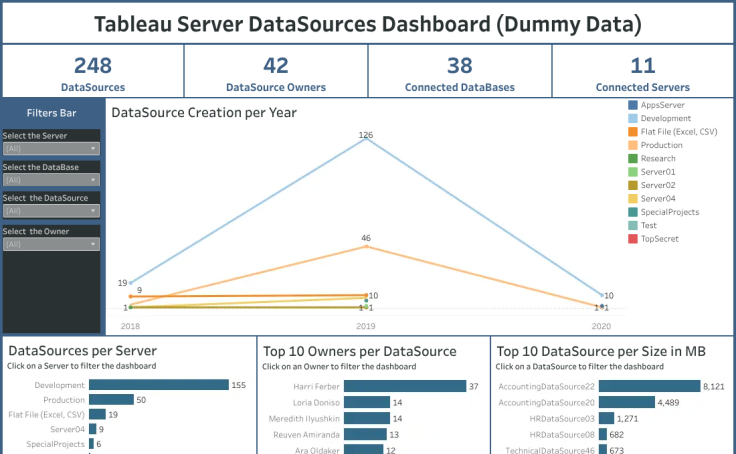The image size is (736, 454).
Task: Click the Server02 legend color swatch
Action: [633, 185]
